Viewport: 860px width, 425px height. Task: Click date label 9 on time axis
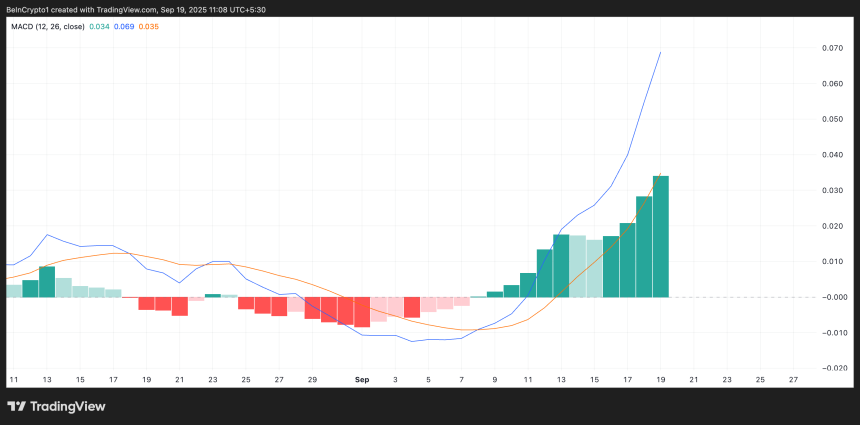495,380
